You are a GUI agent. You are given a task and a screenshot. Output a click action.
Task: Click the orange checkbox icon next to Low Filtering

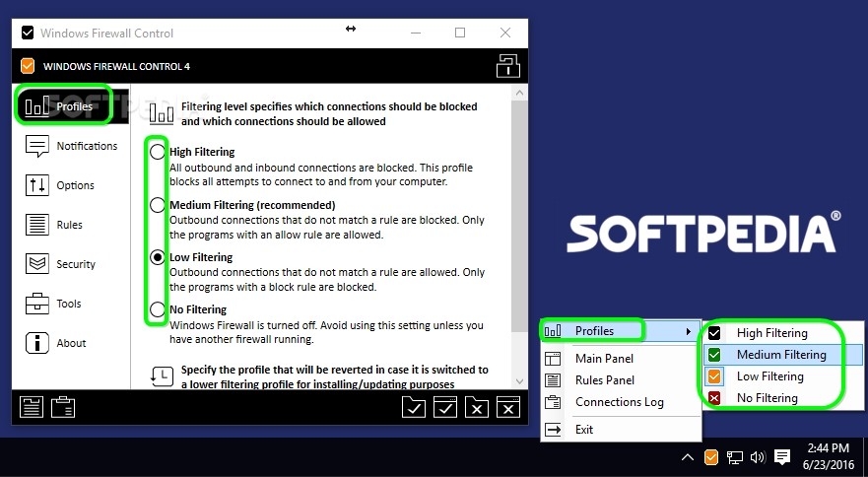pyautogui.click(x=714, y=376)
